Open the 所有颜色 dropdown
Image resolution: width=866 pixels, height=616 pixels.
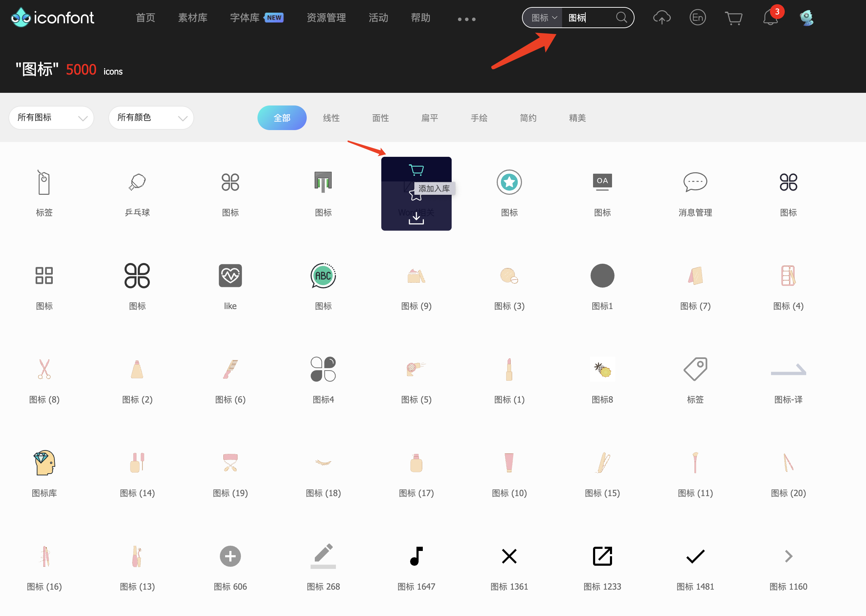click(x=151, y=117)
